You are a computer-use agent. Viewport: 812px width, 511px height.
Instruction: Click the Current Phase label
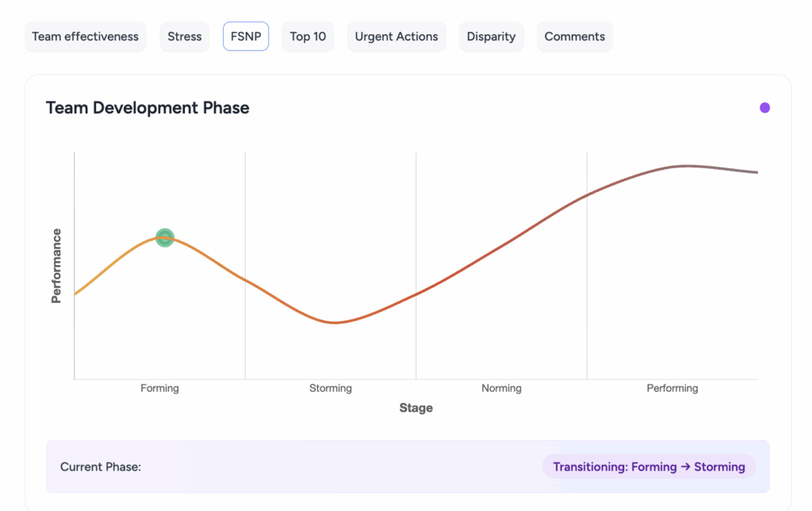[101, 467]
